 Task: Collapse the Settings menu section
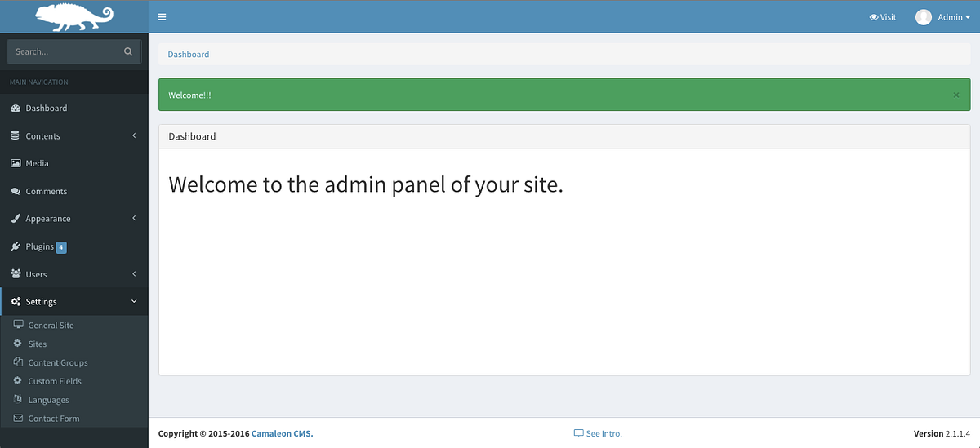click(134, 302)
